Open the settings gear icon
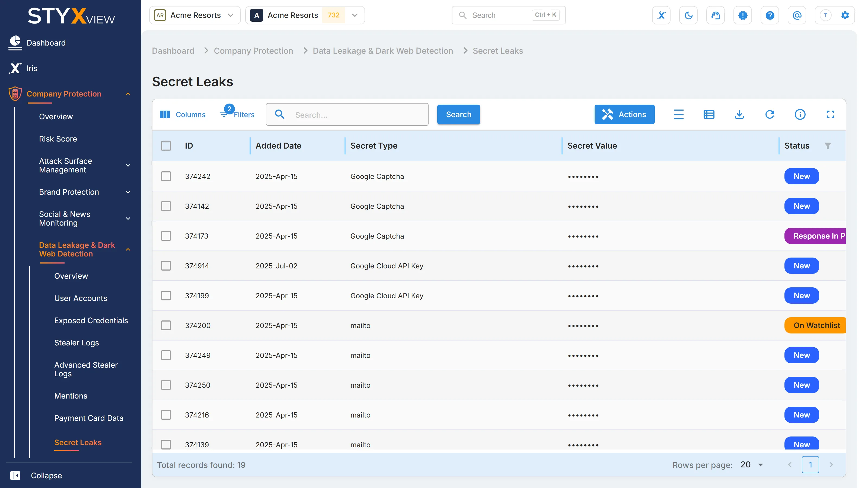Image resolution: width=868 pixels, height=488 pixels. pyautogui.click(x=845, y=15)
